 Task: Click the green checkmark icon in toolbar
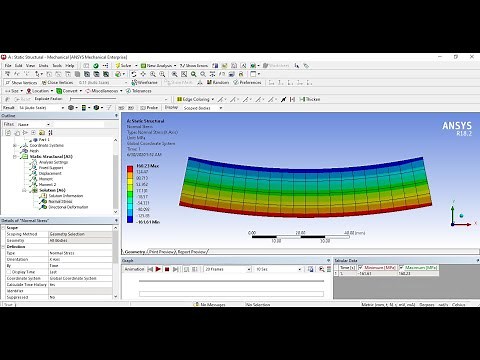point(96,66)
